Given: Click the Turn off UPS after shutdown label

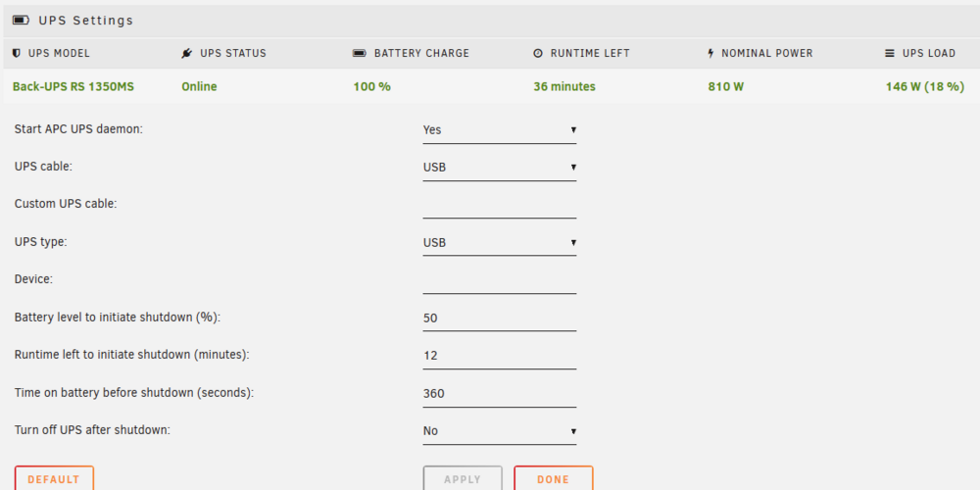Looking at the screenshot, I should 92,430.
